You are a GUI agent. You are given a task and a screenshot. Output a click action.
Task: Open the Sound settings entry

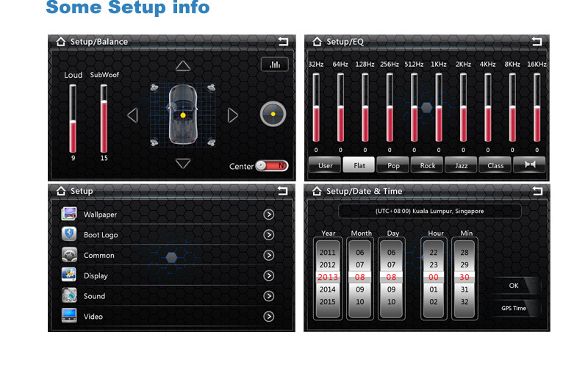(x=94, y=296)
